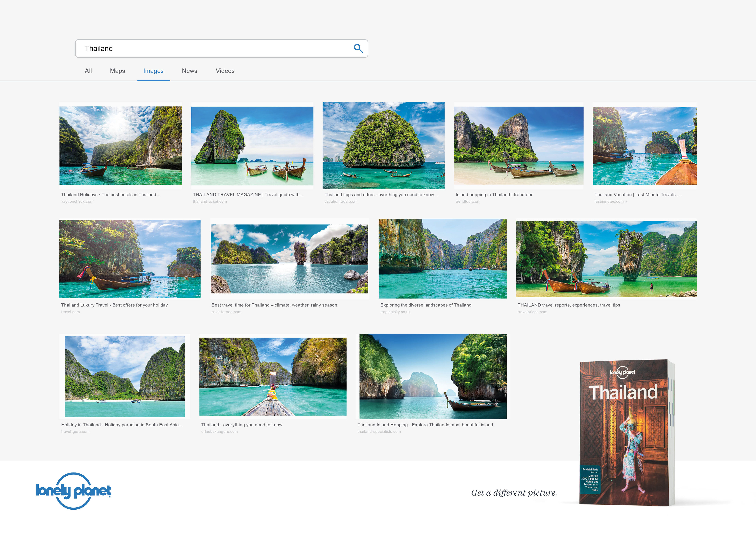Click the thailand-ticket.com source text

pyautogui.click(x=210, y=201)
